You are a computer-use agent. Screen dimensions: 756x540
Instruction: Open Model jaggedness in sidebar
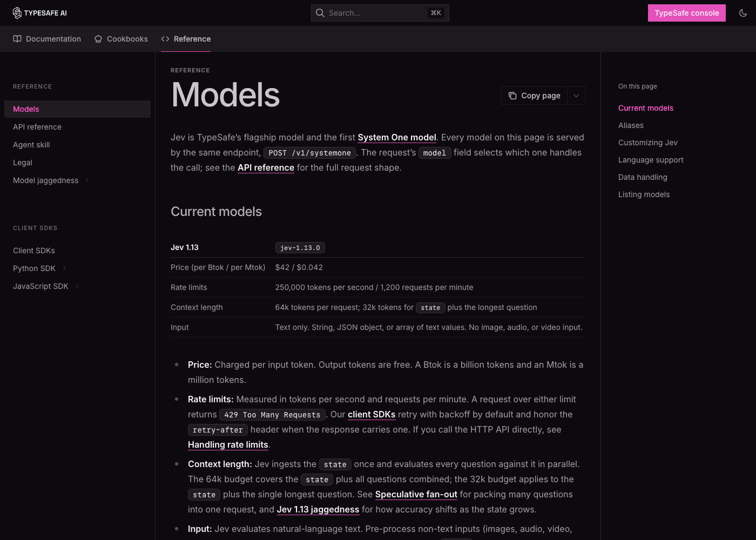(46, 180)
